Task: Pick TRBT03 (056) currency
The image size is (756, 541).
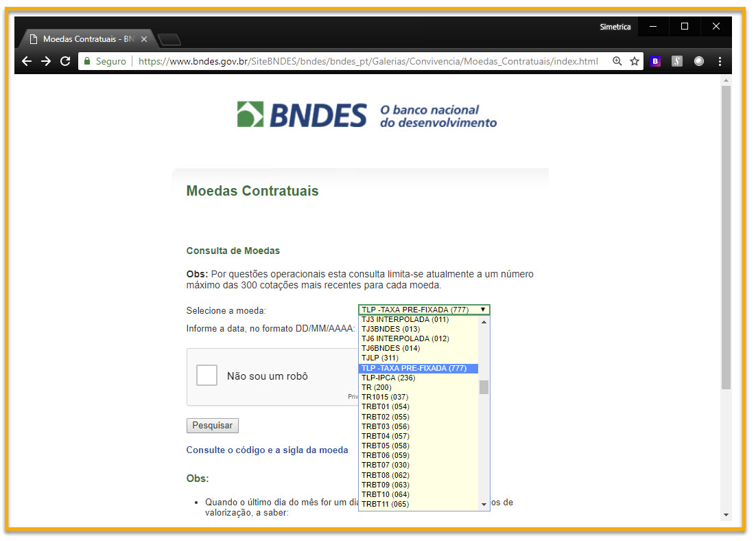Action: tap(418, 426)
